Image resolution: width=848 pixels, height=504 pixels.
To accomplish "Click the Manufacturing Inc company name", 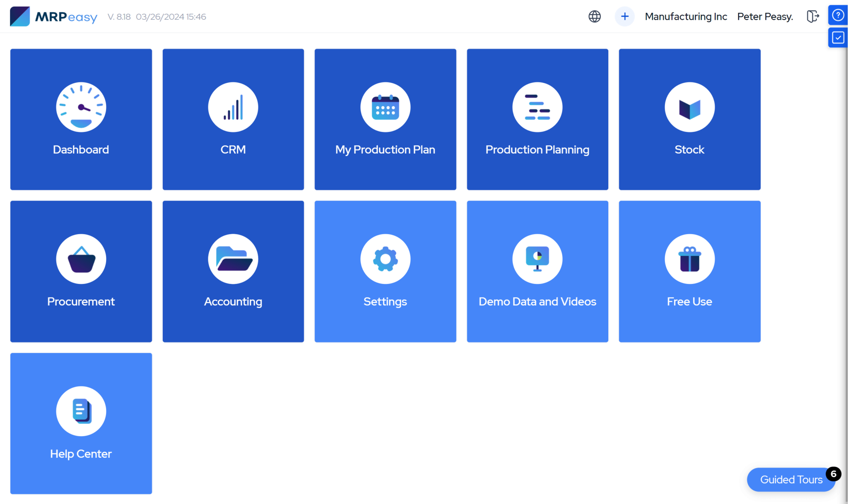I will 686,17.
